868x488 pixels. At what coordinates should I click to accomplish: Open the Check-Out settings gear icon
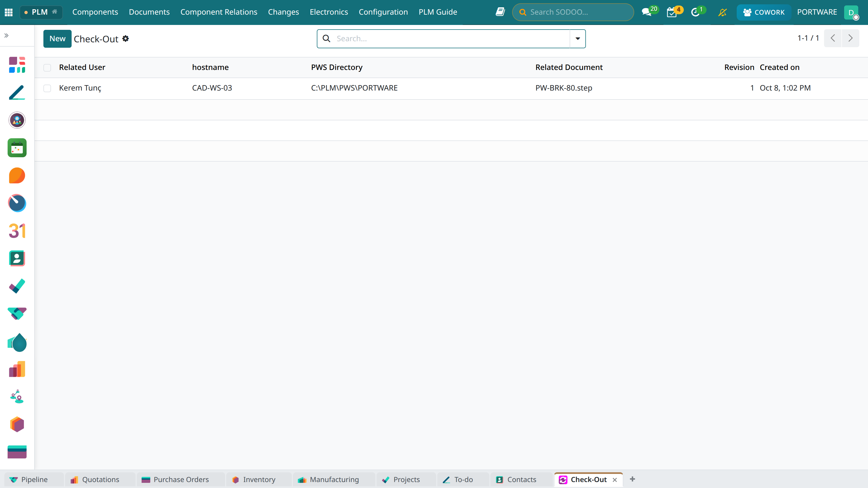pos(126,39)
